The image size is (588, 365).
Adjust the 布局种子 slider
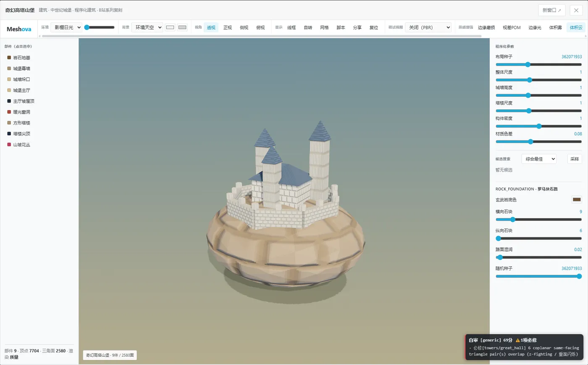pyautogui.click(x=539, y=64)
